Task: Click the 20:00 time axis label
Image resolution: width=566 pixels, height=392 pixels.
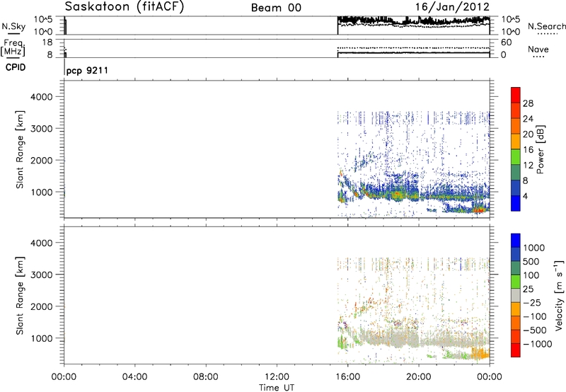Action: [x=419, y=377]
